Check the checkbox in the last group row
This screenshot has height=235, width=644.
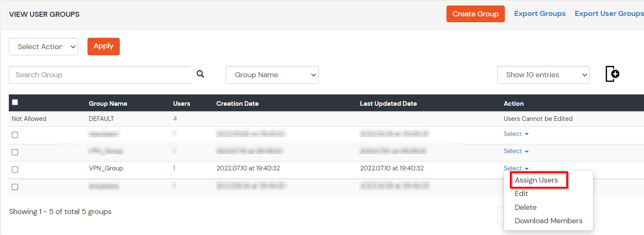click(x=15, y=187)
